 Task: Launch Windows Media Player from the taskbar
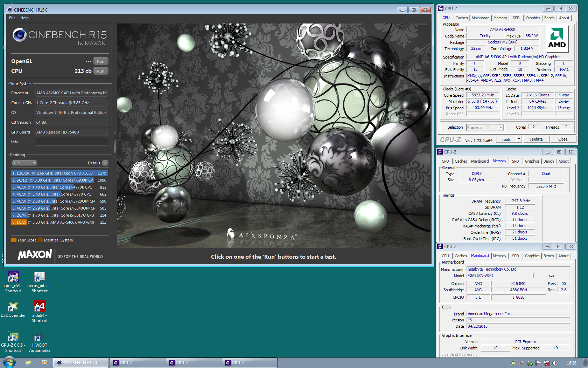44,363
